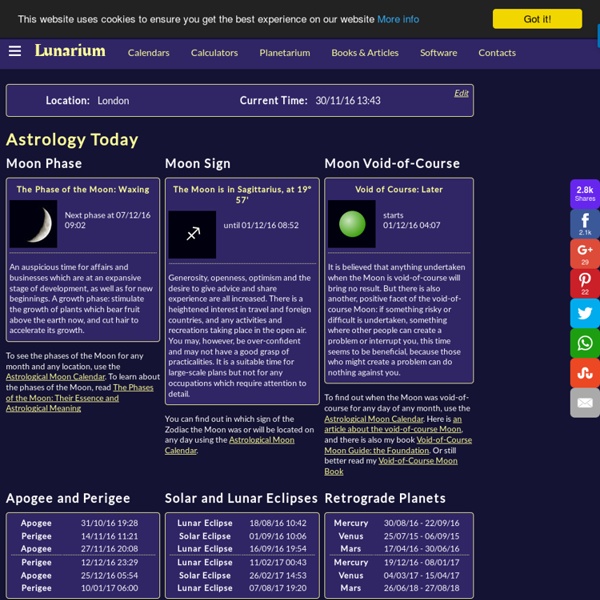Open the hamburger menu icon
The width and height of the screenshot is (600, 600).
14,52
